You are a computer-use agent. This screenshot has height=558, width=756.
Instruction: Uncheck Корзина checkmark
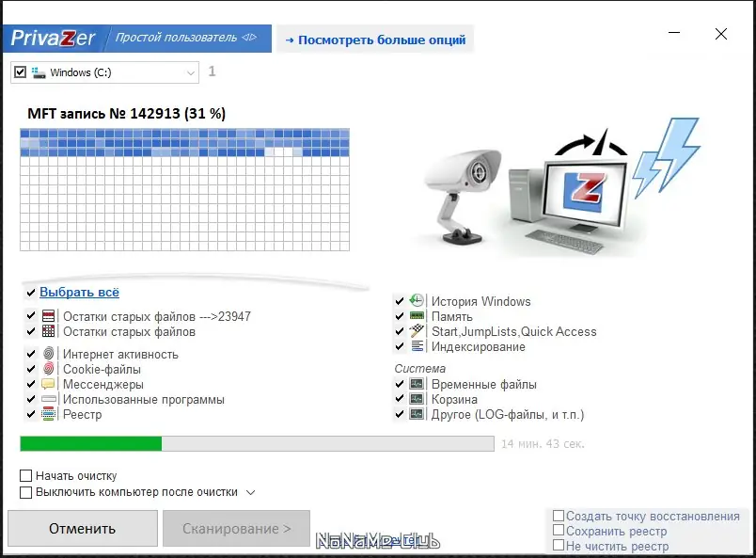tap(400, 399)
